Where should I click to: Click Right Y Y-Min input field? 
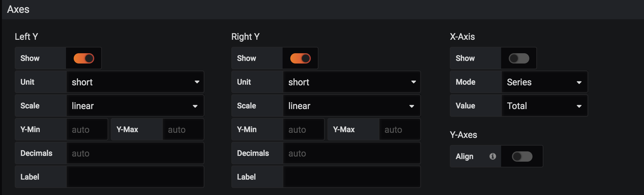[303, 130]
